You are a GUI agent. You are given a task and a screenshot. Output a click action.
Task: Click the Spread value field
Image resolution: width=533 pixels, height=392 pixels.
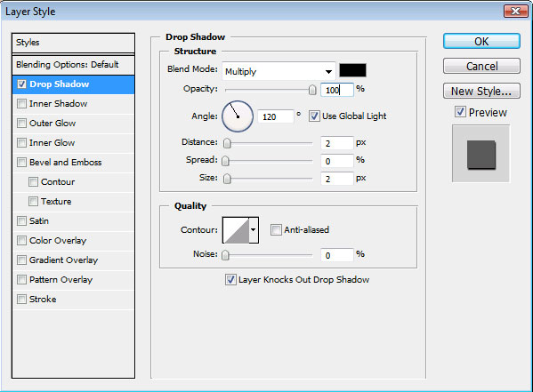tap(337, 161)
